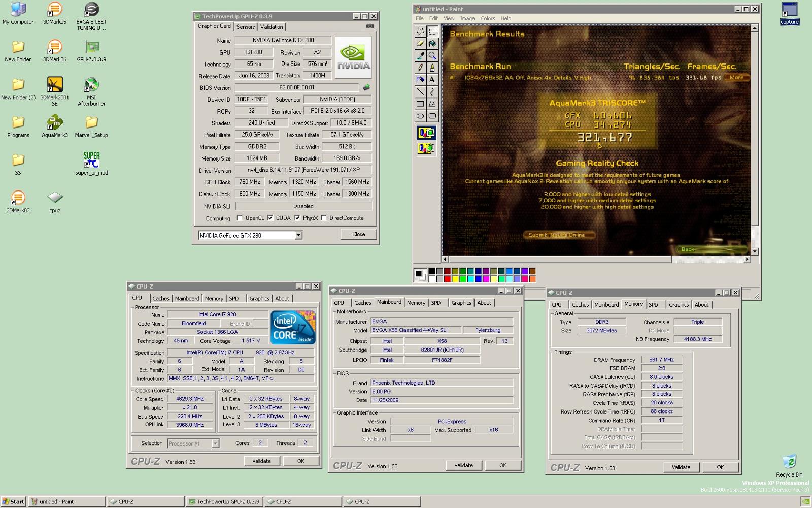The width and height of the screenshot is (812, 508).
Task: Open the 3DMark05 desktop shortcut
Action: 55,14
